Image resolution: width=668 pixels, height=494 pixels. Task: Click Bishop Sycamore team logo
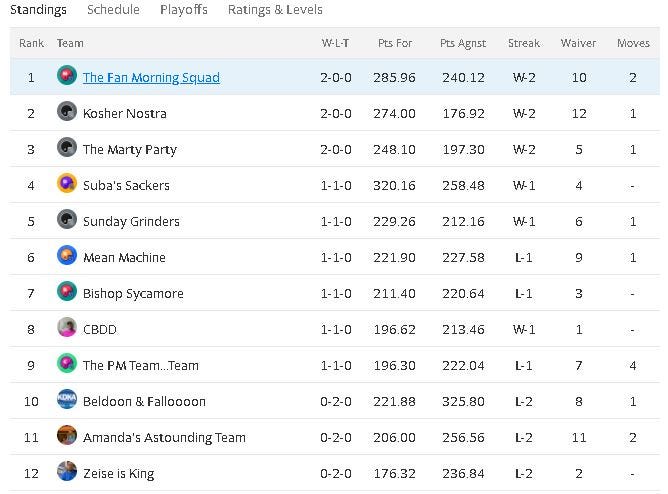pos(67,293)
